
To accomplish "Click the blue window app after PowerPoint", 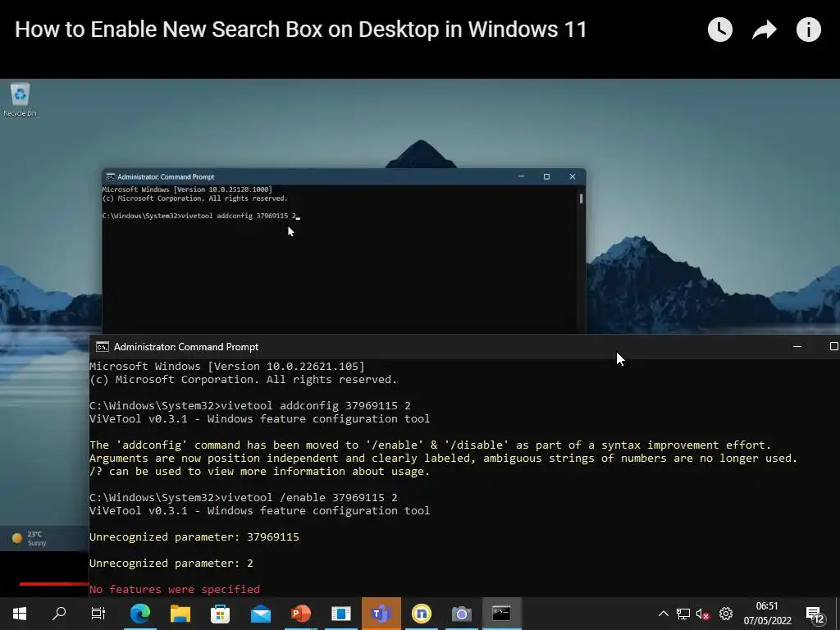I will (340, 614).
